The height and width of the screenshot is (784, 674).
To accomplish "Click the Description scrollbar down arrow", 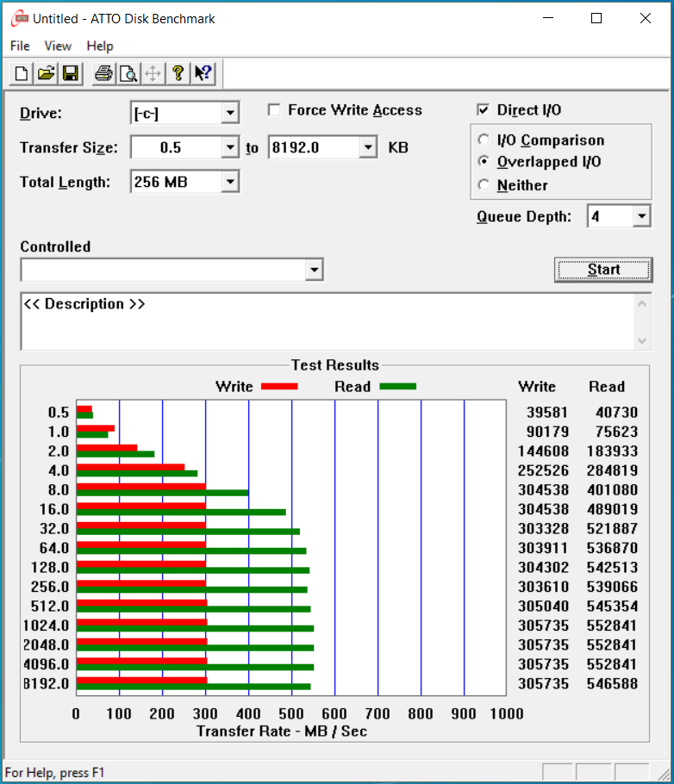I will coord(642,341).
